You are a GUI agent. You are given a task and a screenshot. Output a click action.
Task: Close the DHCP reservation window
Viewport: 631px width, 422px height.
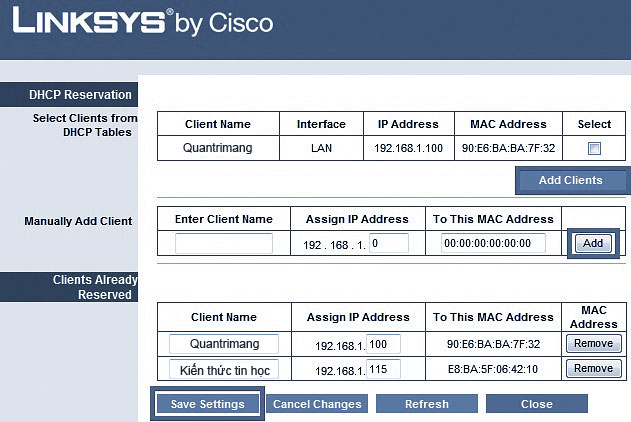tap(537, 404)
